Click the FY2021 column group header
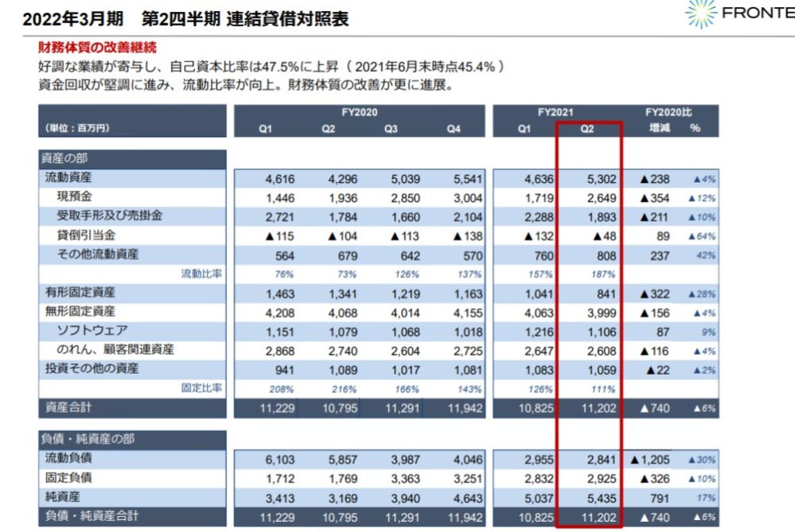The width and height of the screenshot is (795, 532). click(x=555, y=113)
